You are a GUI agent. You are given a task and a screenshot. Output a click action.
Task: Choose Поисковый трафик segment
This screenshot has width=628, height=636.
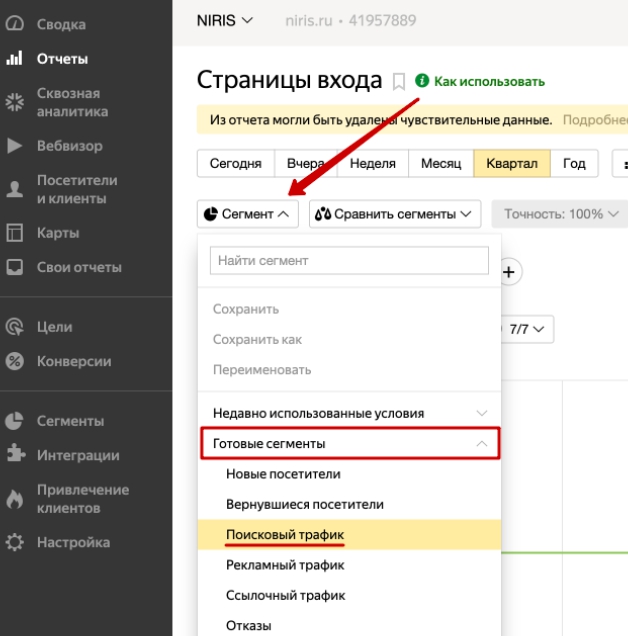coord(284,535)
